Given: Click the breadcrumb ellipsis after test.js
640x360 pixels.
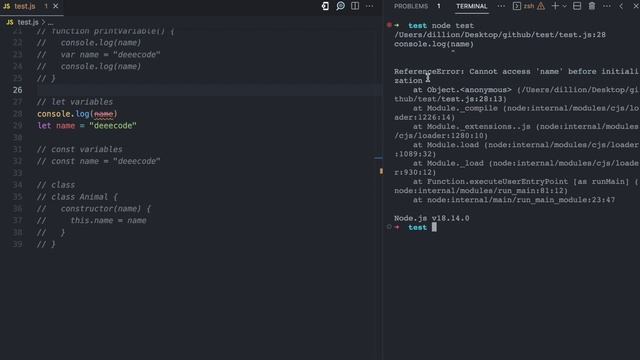Looking at the screenshot, I should 51,22.
